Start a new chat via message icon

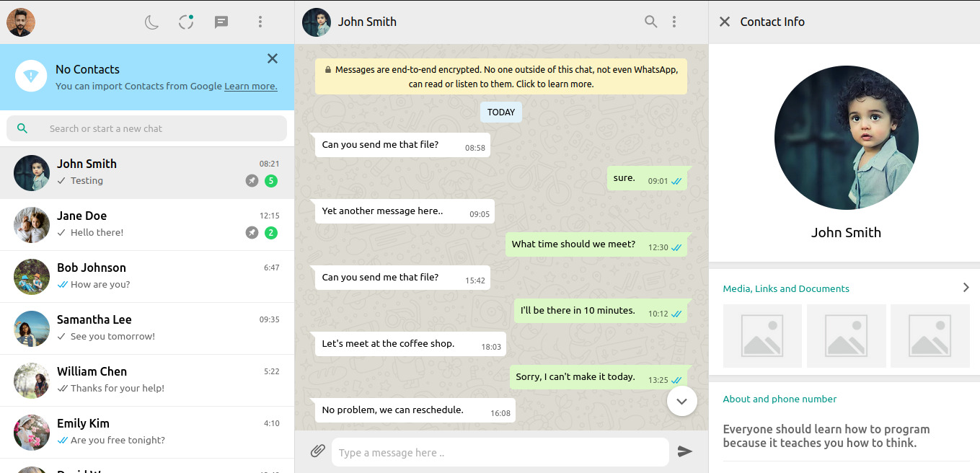pos(221,22)
